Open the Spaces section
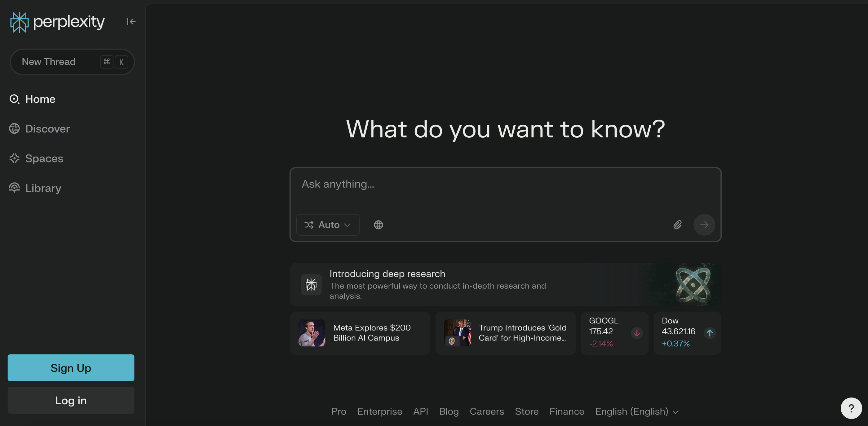 [x=36, y=158]
